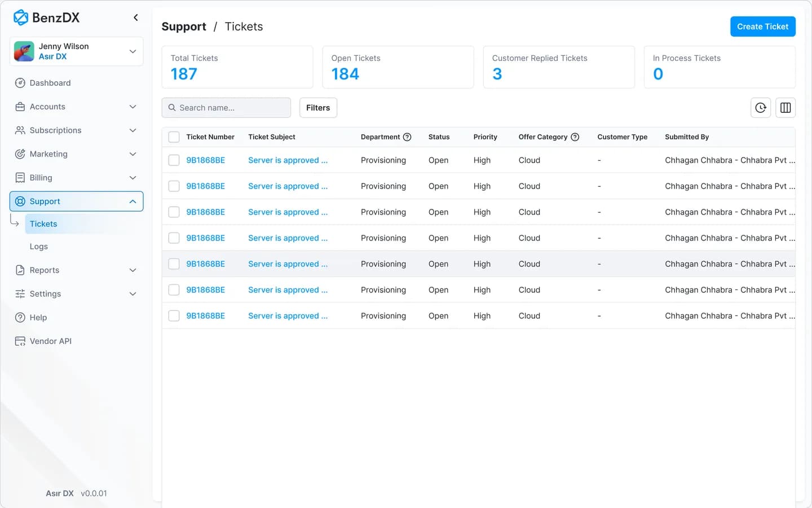Collapse the sidebar with the back chevron
812x508 pixels.
click(x=135, y=17)
